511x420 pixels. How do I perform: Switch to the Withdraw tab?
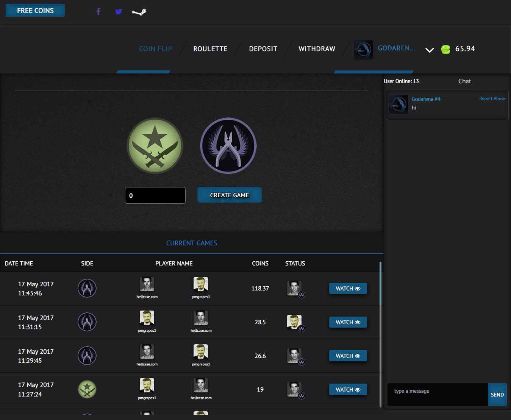[x=317, y=49]
